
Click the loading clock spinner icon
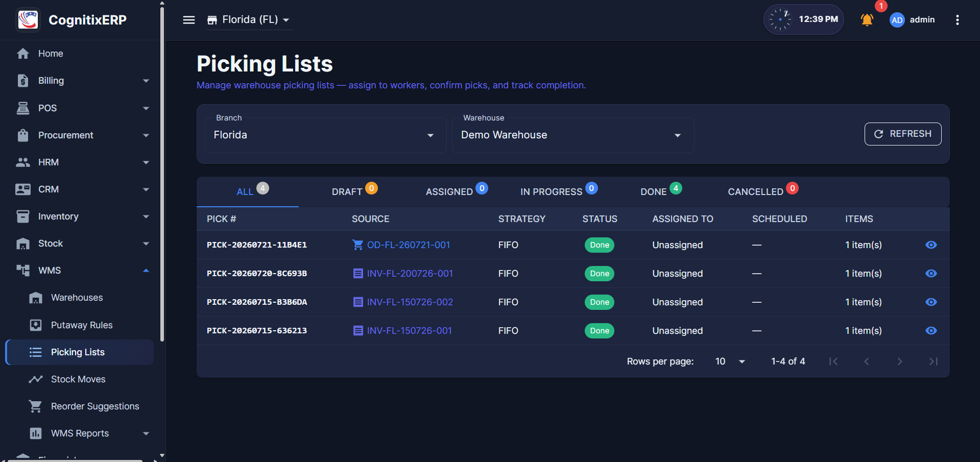click(780, 19)
